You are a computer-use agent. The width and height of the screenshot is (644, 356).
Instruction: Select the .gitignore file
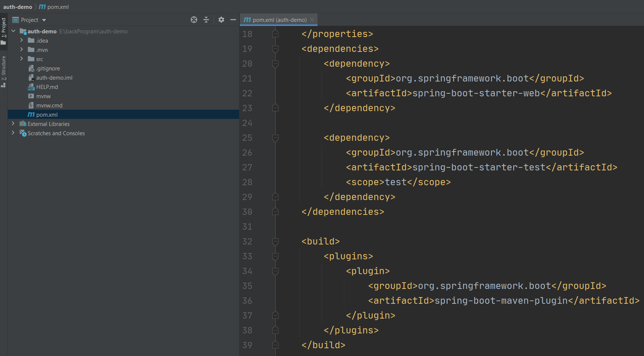point(48,69)
